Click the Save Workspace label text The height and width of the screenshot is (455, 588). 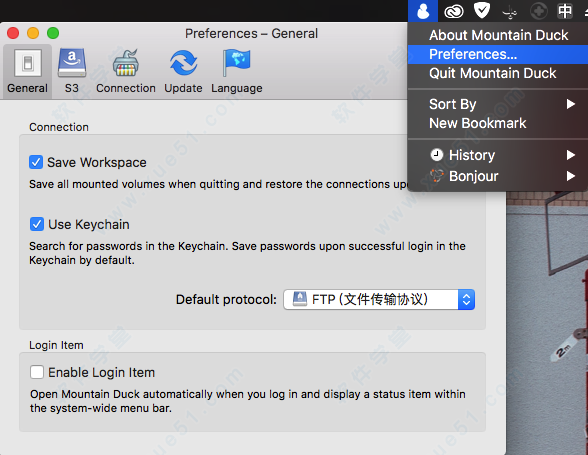click(97, 162)
